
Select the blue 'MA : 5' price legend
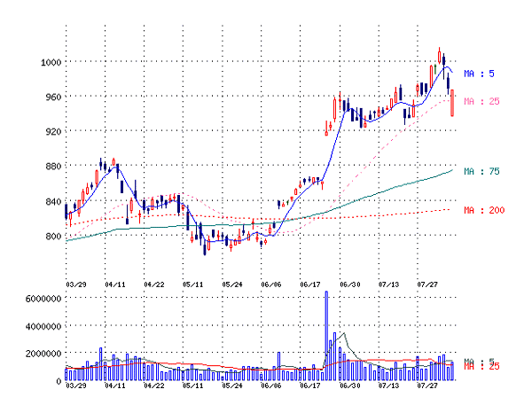(479, 74)
